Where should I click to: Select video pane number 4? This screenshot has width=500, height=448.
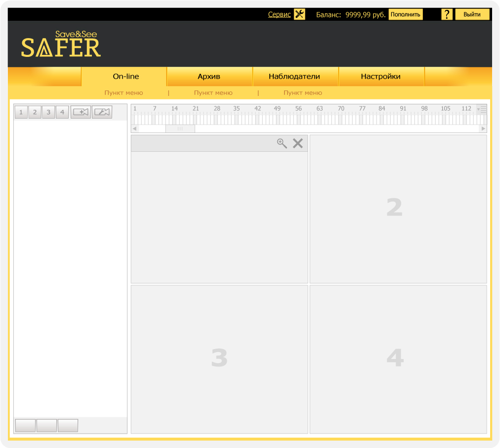398,359
